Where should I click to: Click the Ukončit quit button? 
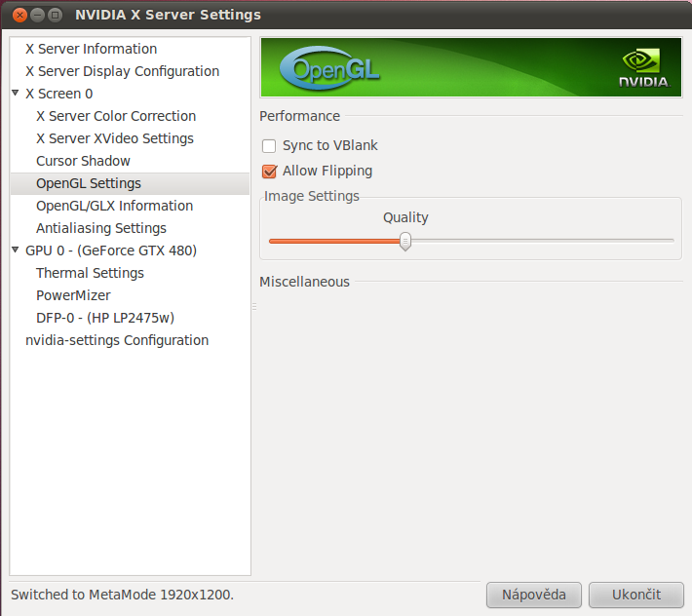636,595
